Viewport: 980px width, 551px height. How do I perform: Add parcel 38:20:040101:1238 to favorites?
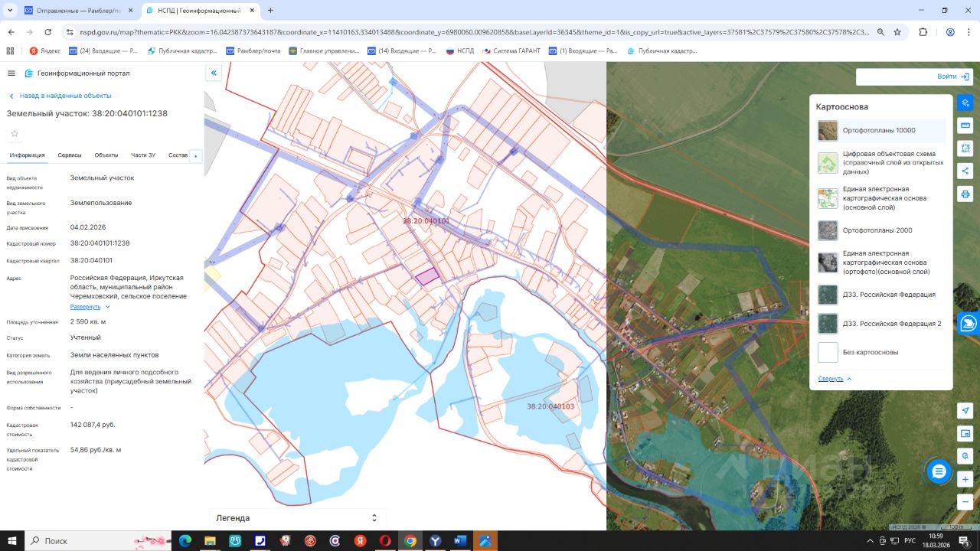coord(15,134)
